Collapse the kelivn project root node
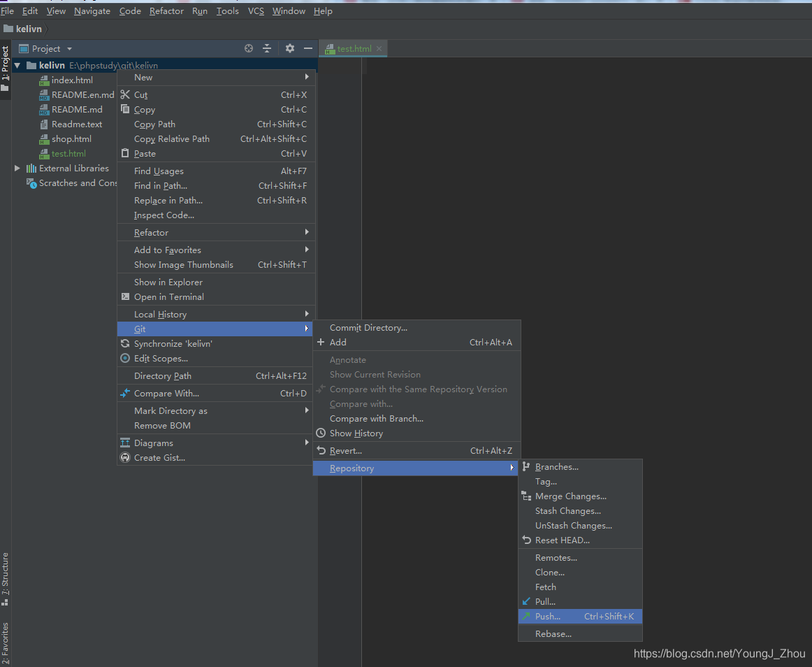The width and height of the screenshot is (812, 667). pos(17,64)
